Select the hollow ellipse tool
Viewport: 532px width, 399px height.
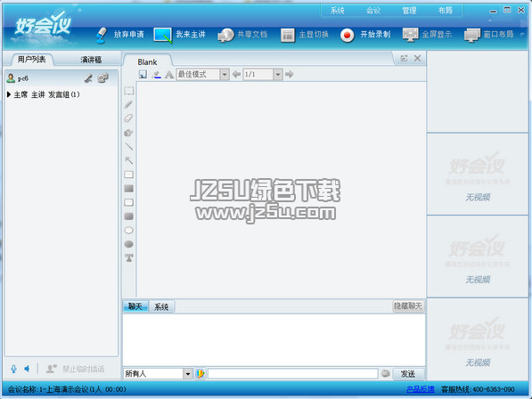click(129, 230)
